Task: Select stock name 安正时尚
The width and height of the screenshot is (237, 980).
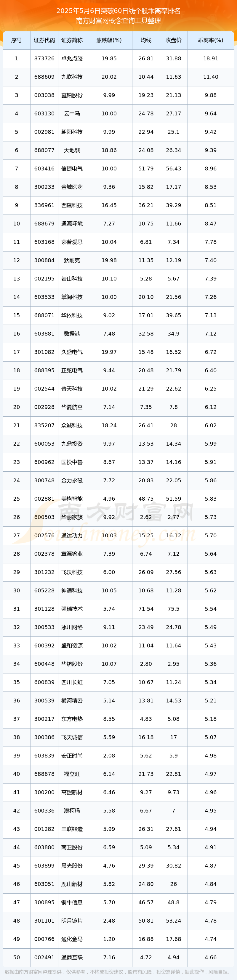Action: (72, 755)
